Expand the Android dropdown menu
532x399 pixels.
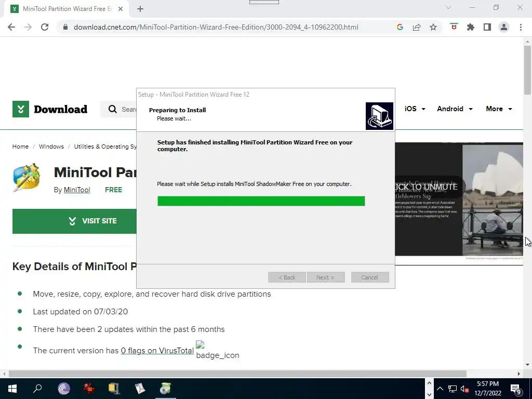[455, 109]
